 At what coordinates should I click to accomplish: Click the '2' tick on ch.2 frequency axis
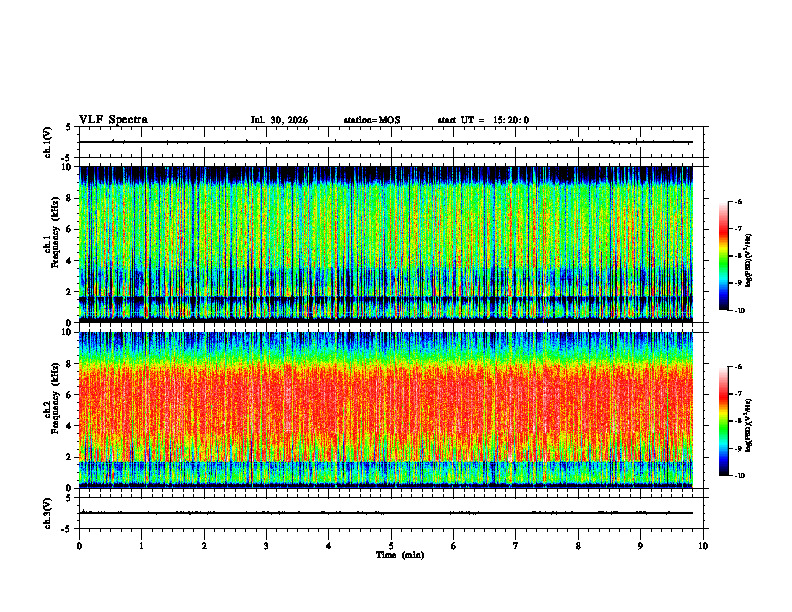70,457
